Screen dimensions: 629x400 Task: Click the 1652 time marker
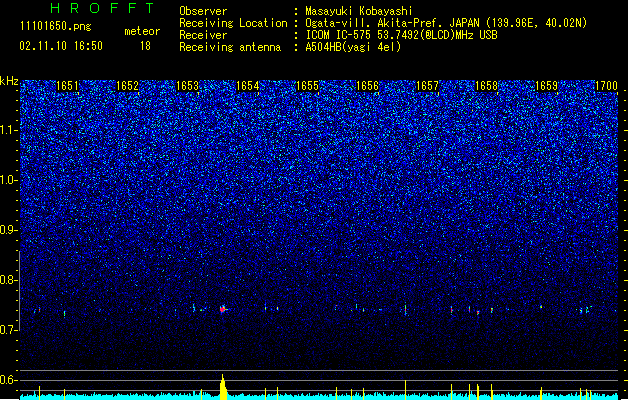point(127,86)
